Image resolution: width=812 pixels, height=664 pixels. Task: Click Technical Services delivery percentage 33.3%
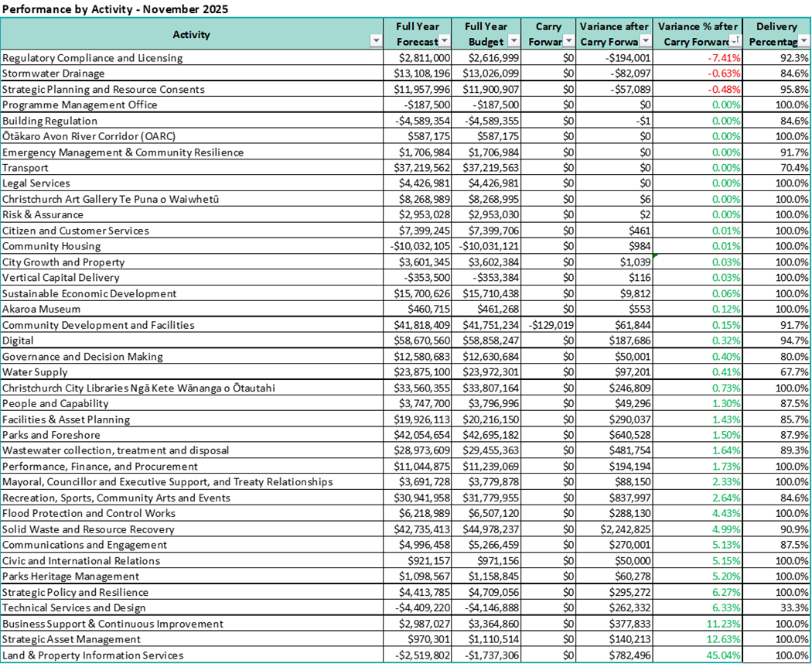point(777,608)
